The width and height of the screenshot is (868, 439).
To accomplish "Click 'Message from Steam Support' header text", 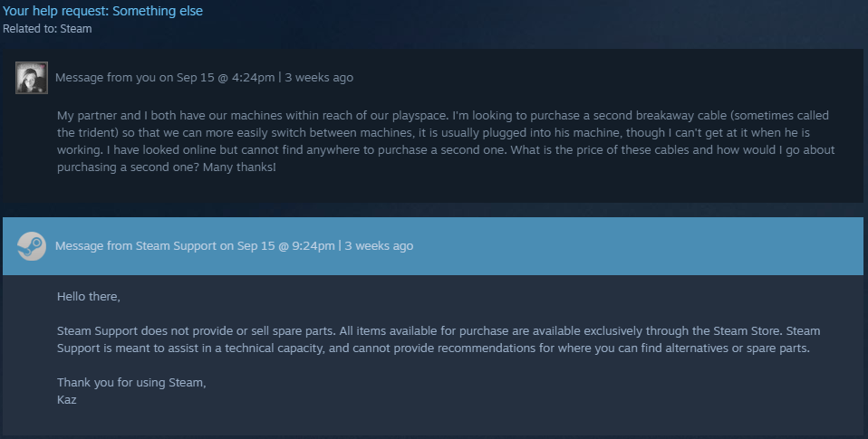I will point(136,246).
